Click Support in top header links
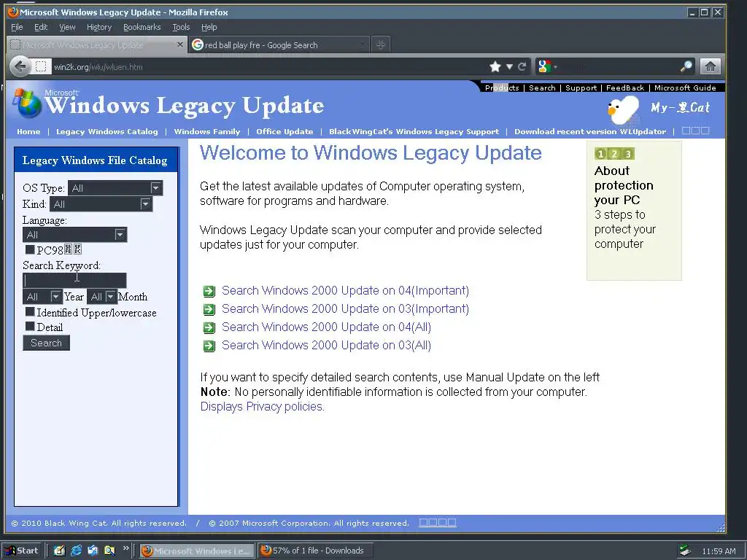Image resolution: width=747 pixels, height=560 pixels. coord(581,87)
